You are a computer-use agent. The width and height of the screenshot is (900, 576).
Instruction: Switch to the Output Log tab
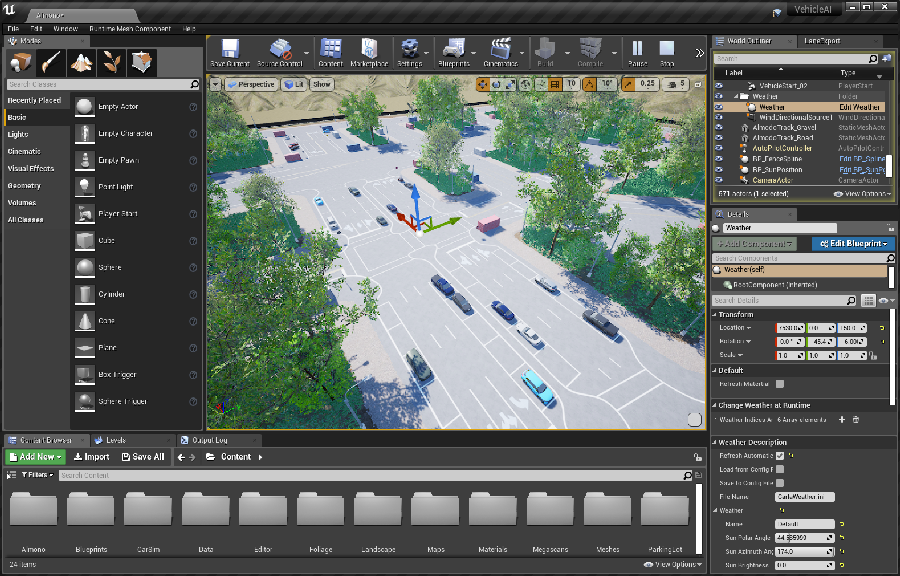(x=208, y=440)
